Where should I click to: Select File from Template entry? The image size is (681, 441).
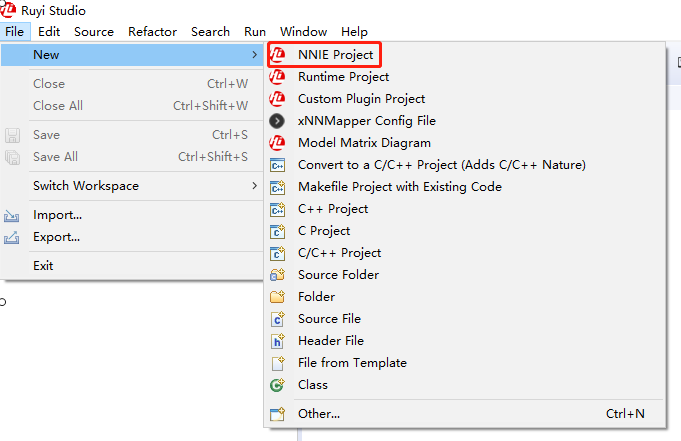[x=352, y=363]
